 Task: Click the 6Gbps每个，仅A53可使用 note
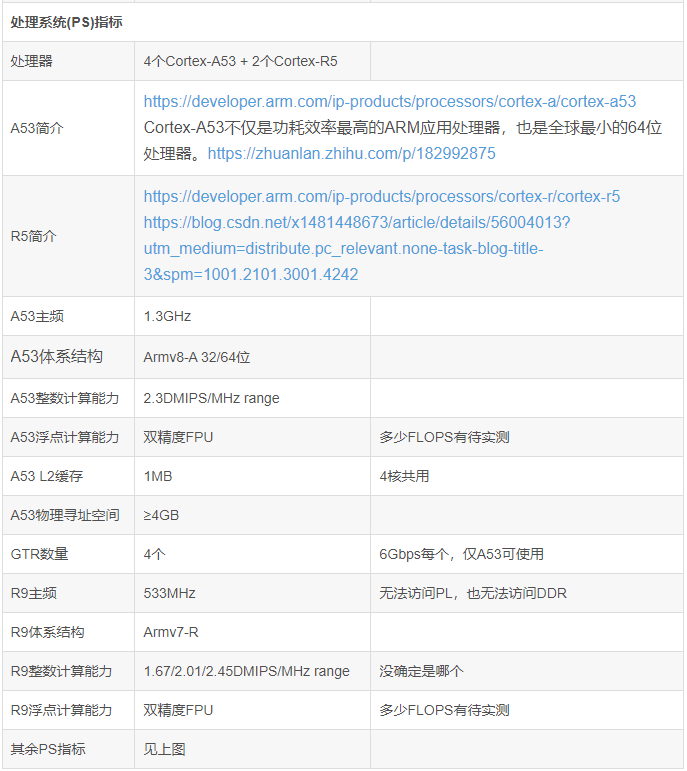[x=461, y=554]
